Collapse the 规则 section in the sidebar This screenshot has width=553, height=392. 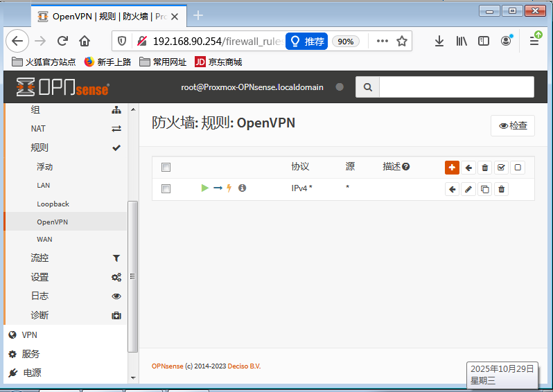click(x=39, y=148)
